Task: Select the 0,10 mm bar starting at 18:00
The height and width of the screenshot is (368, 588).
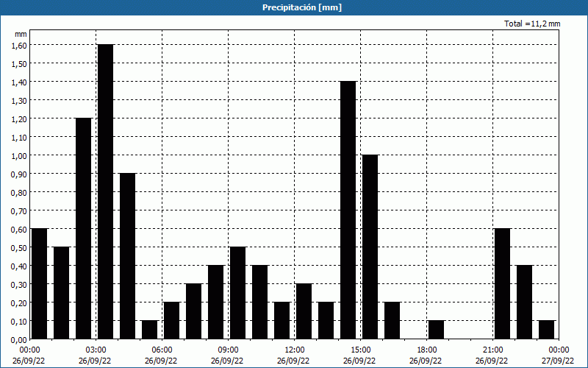Action: point(436,330)
